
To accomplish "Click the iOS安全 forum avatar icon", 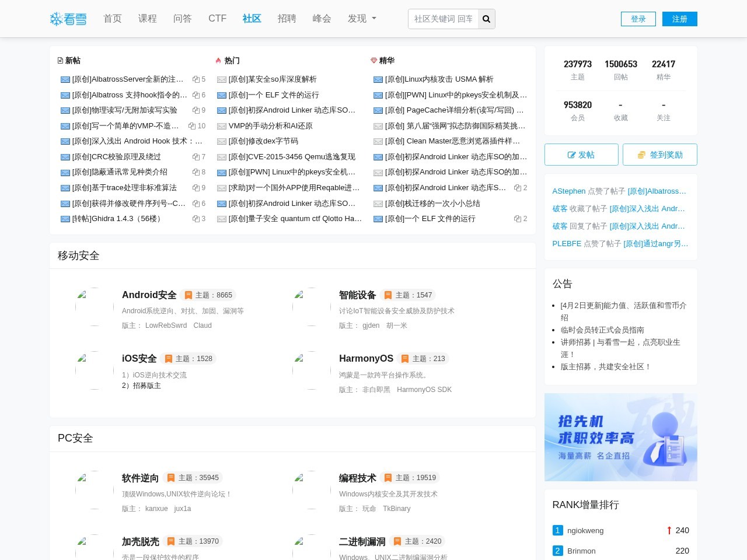I will 95,370.
